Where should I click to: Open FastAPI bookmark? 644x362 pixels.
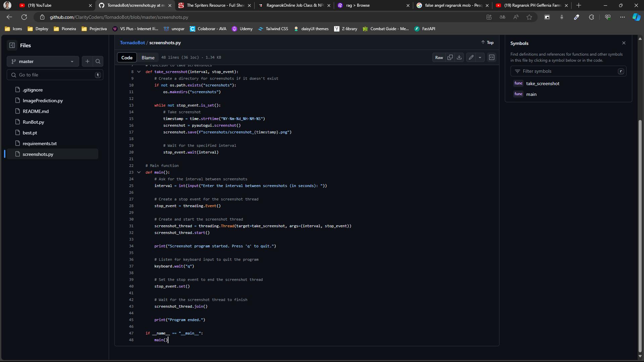[x=425, y=29]
